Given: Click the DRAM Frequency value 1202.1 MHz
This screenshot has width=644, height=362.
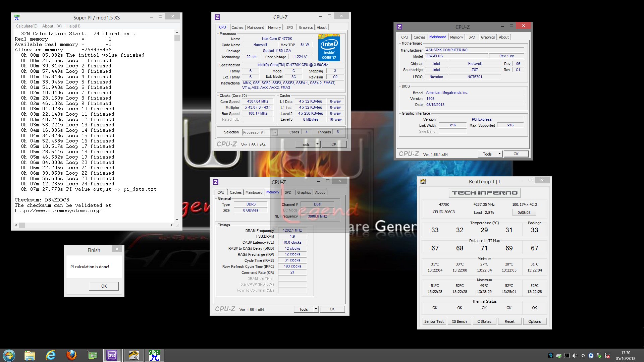Looking at the screenshot, I should [x=292, y=230].
